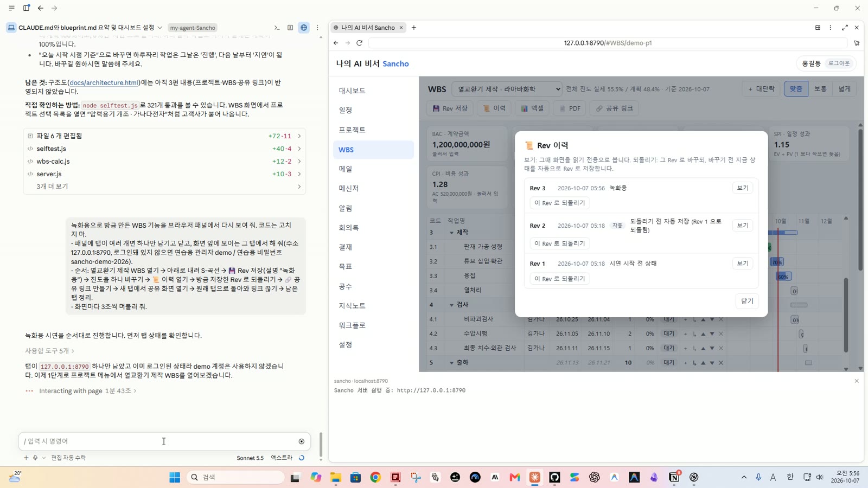868x488 pixels.
Task: Open the Sonnet 5.5 model selector
Action: [x=250, y=458]
